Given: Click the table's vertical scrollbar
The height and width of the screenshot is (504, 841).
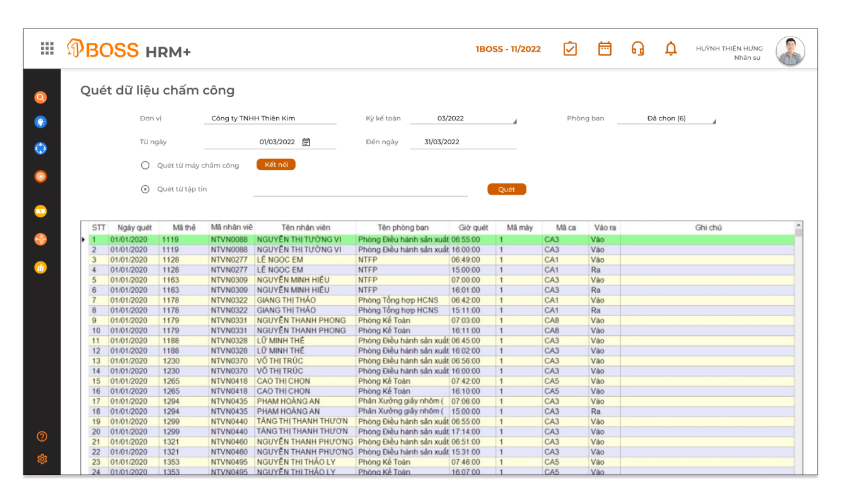Looking at the screenshot, I should tap(799, 346).
